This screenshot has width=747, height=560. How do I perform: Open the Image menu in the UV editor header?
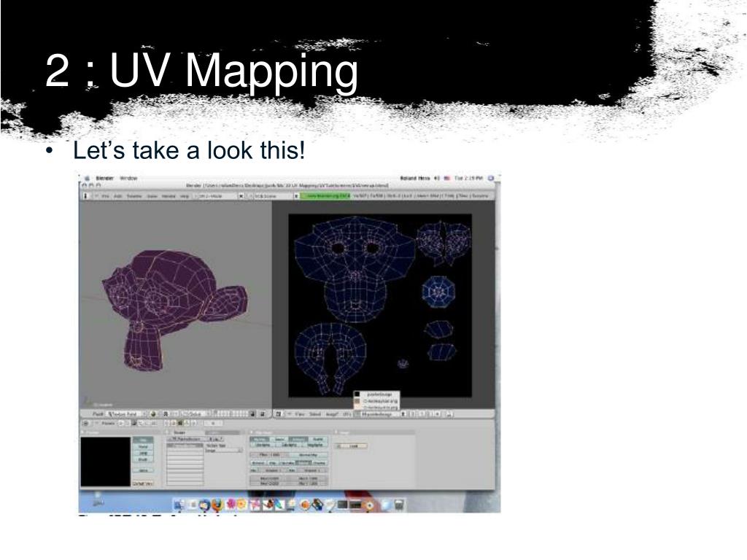tap(330, 414)
